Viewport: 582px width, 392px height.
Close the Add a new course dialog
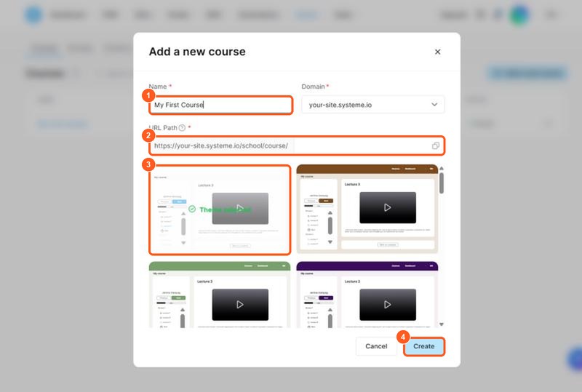[x=438, y=52]
